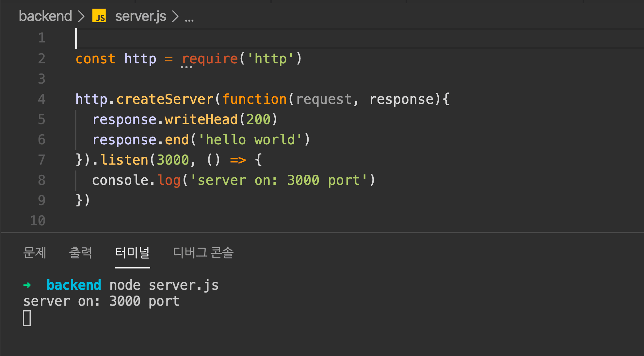
Task: Click chevron after server.js breadcrumb
Action: click(x=175, y=16)
